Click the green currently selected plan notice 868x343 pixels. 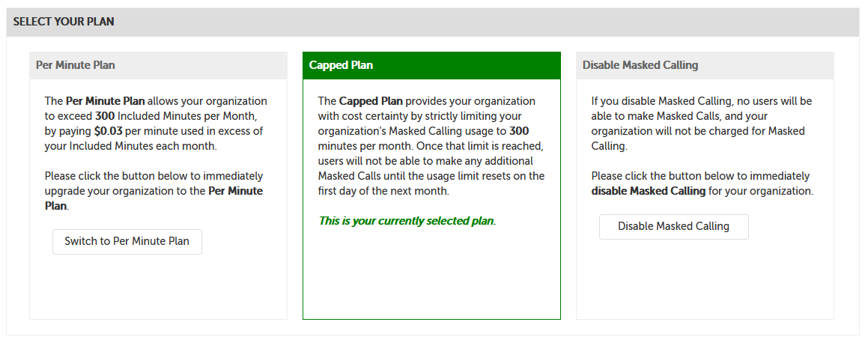[407, 221]
